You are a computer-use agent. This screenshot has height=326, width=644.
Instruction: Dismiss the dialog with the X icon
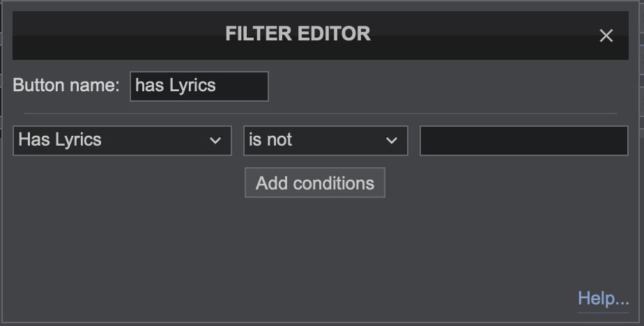click(606, 36)
